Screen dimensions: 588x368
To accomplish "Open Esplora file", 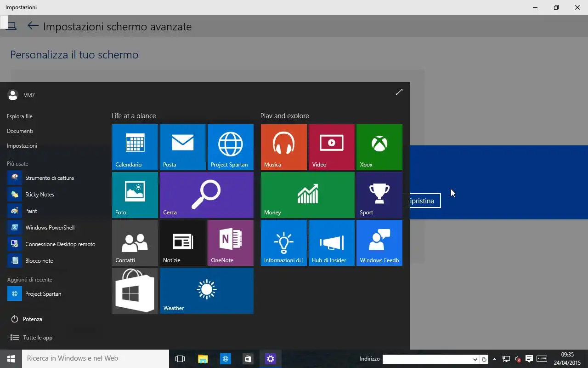I will [x=20, y=116].
